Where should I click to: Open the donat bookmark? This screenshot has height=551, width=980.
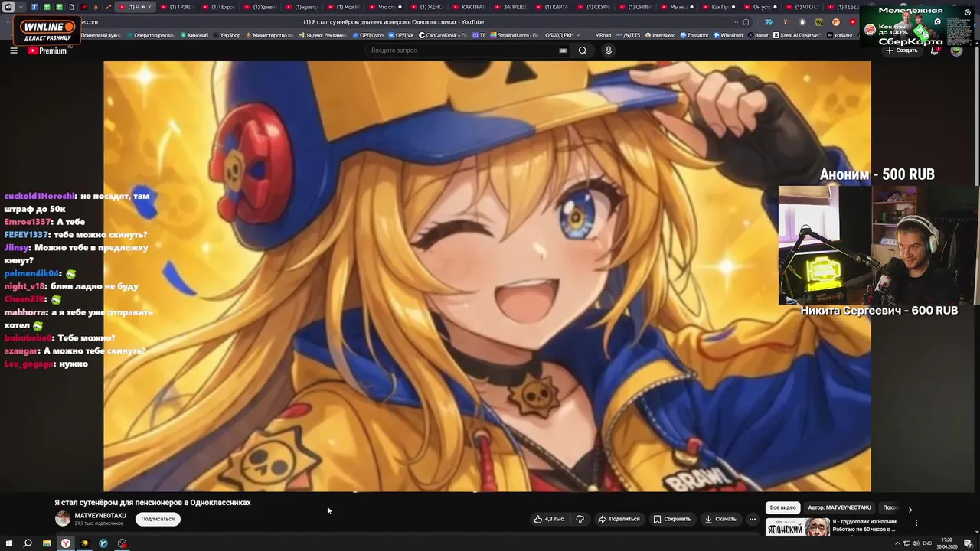[758, 35]
